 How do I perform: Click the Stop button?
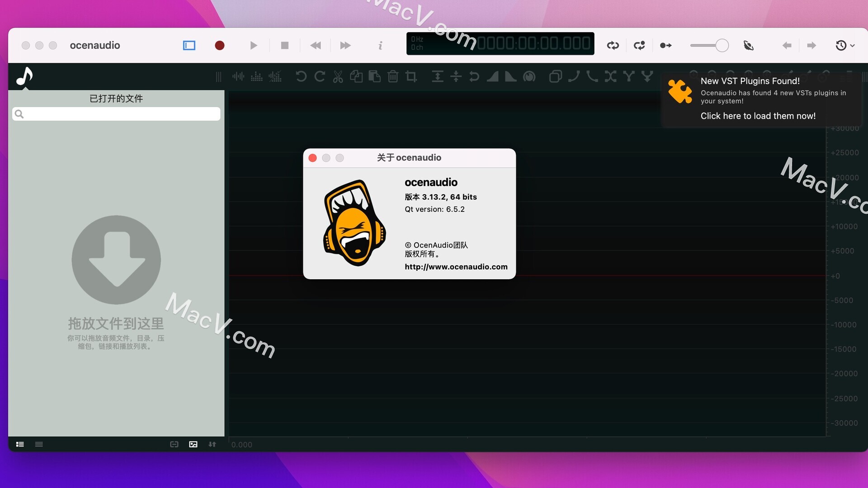pos(285,45)
